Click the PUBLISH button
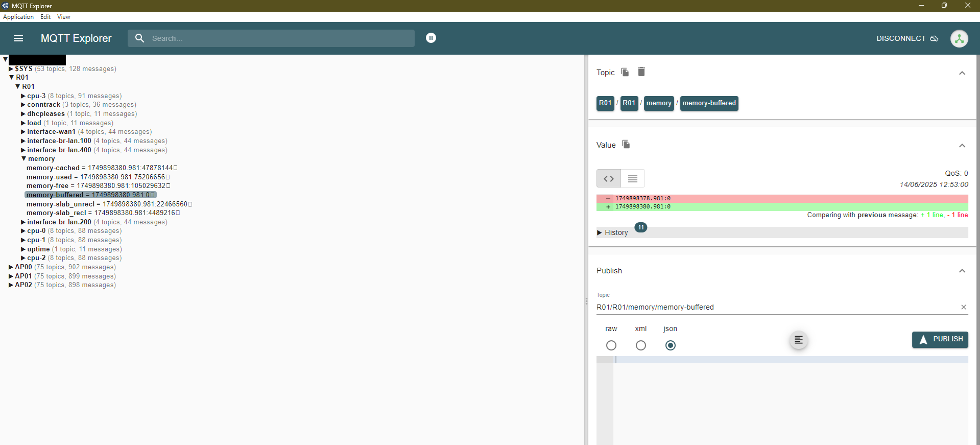Image resolution: width=980 pixels, height=445 pixels. [940, 340]
